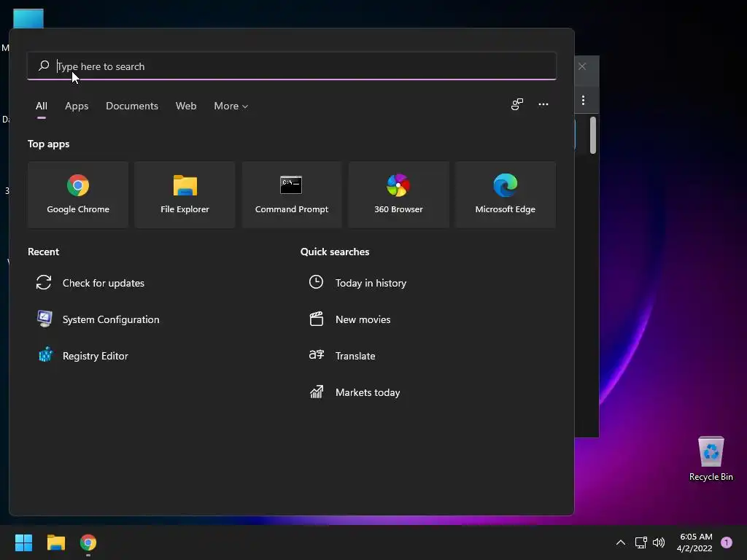Open the notification badge in taskbar
Viewport: 747px width, 560px height.
click(x=727, y=542)
